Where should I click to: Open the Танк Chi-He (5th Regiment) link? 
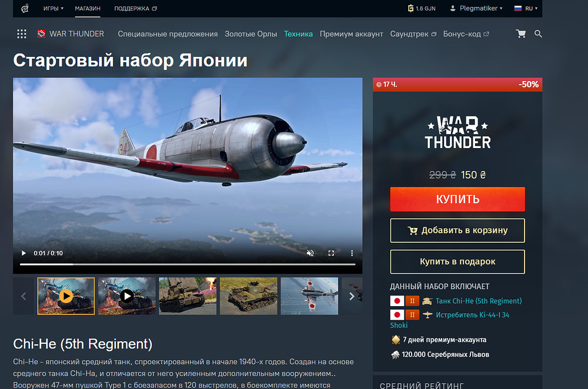point(479,301)
